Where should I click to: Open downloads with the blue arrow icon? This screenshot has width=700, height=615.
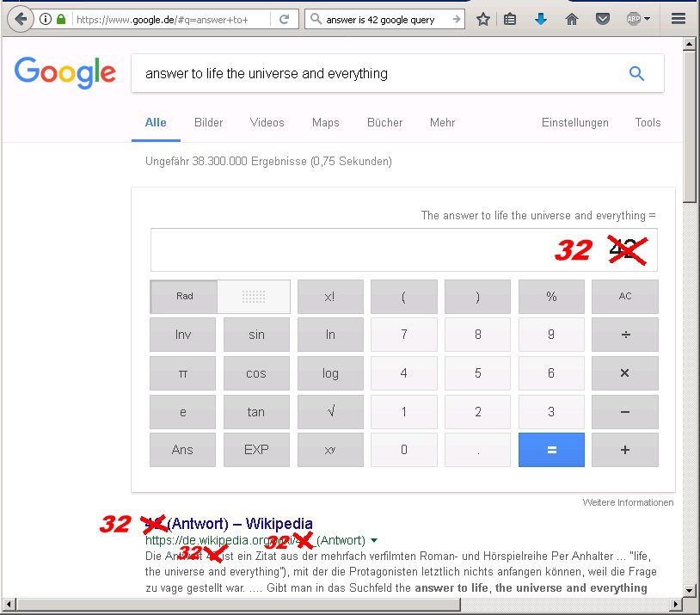point(541,19)
